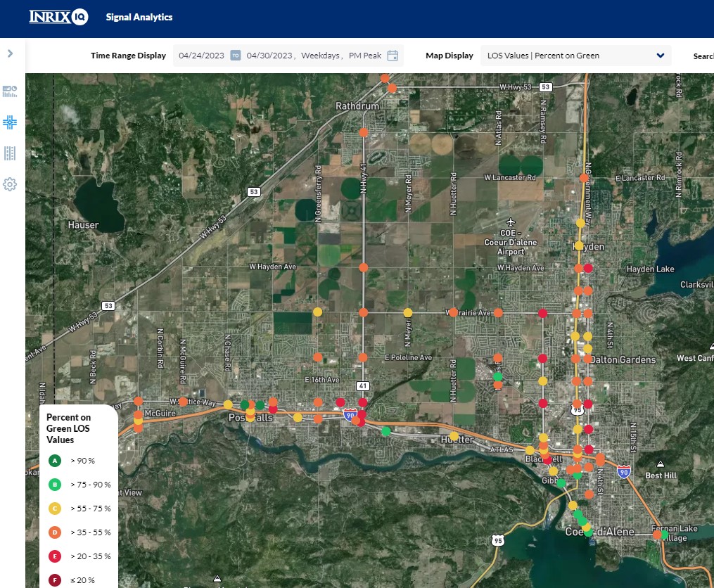Click the Best Hill map label

coord(661,475)
